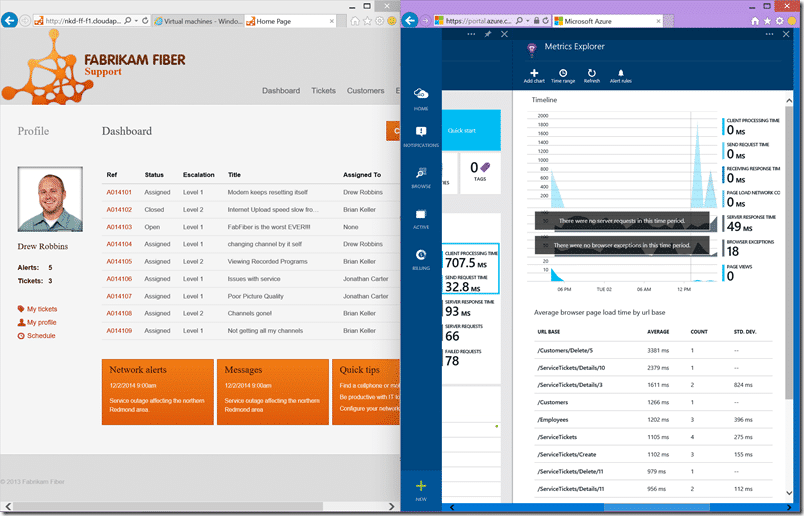This screenshot has width=804, height=516.
Task: Open the Azure address bar dropdown arrow
Action: coord(528,21)
